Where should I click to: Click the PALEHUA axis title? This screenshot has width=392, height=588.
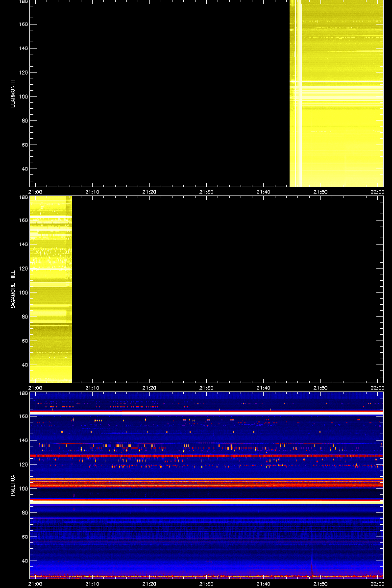point(13,485)
